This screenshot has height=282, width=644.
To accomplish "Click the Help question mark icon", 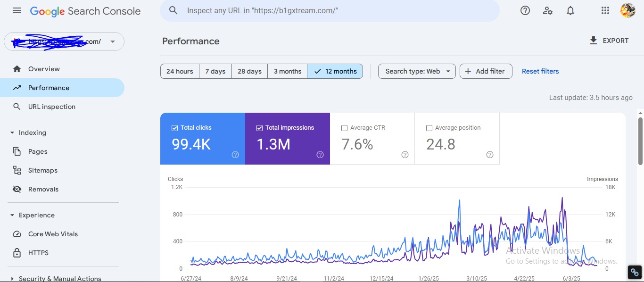I will pos(525,10).
